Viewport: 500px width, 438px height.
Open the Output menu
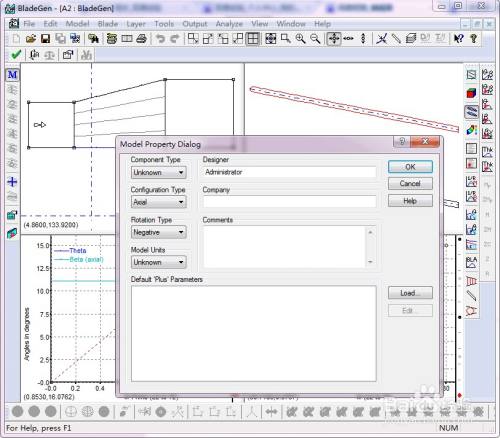tap(195, 24)
